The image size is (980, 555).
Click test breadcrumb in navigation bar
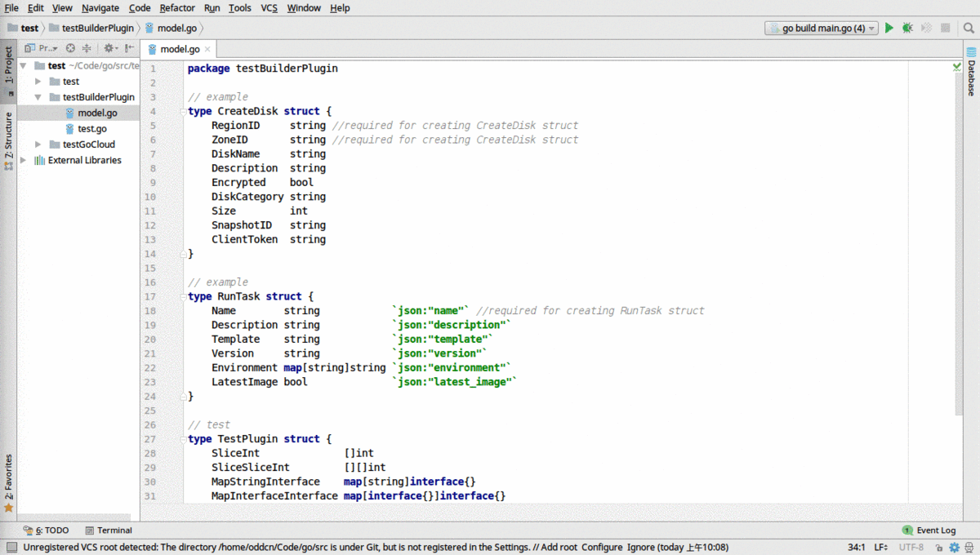tap(23, 28)
